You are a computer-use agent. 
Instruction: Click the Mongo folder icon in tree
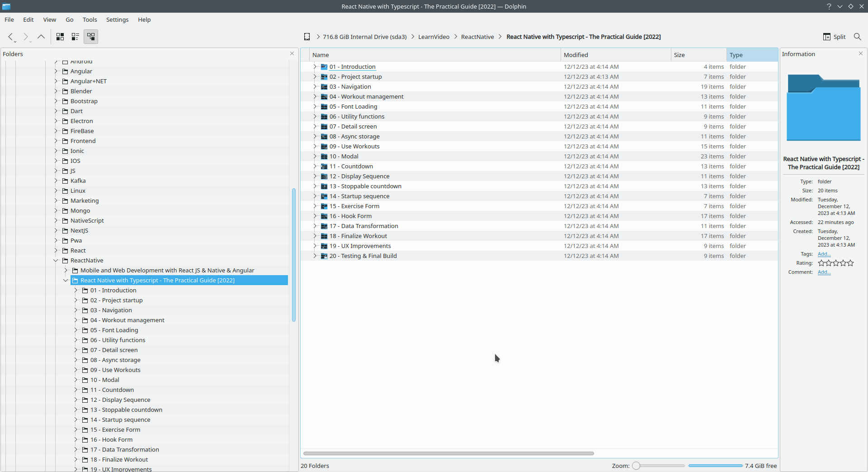(x=65, y=210)
